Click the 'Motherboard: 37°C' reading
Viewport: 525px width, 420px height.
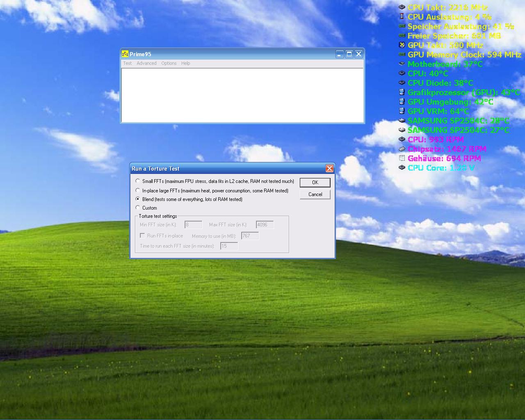[445, 64]
